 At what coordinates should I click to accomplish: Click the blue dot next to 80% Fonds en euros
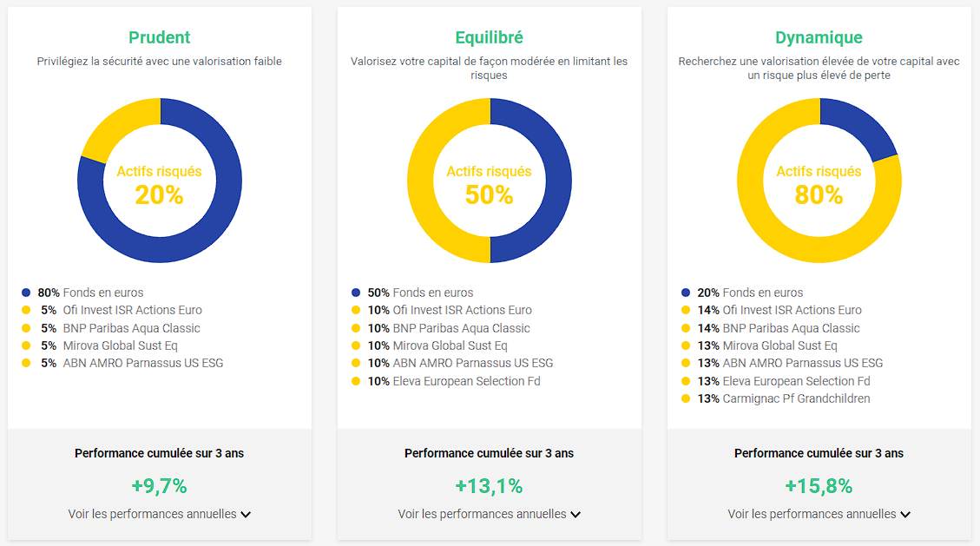pyautogui.click(x=26, y=293)
